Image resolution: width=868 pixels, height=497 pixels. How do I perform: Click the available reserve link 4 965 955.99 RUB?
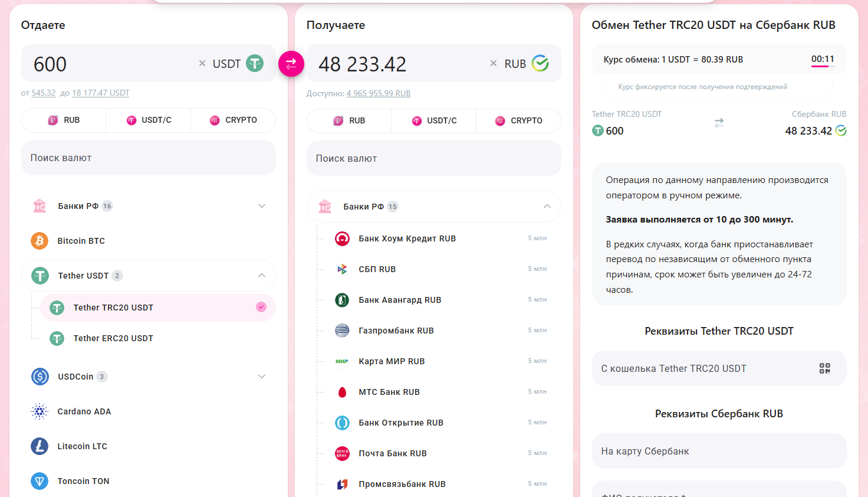(x=379, y=93)
